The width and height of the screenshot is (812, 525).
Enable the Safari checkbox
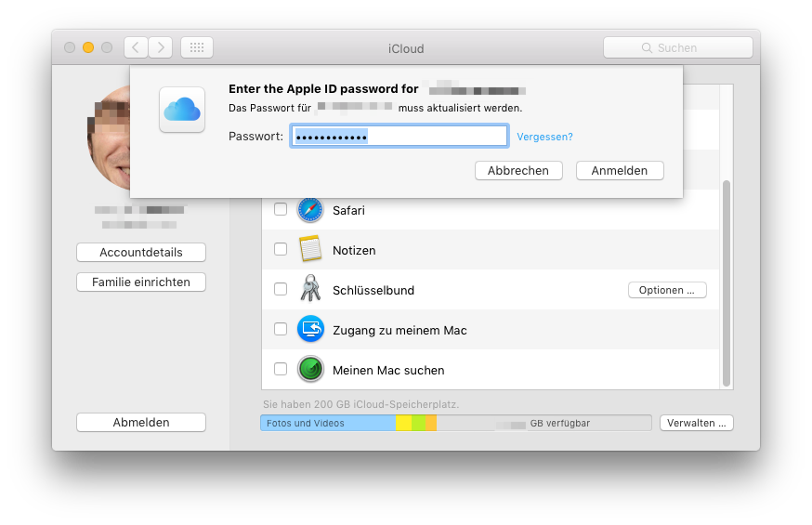[281, 209]
